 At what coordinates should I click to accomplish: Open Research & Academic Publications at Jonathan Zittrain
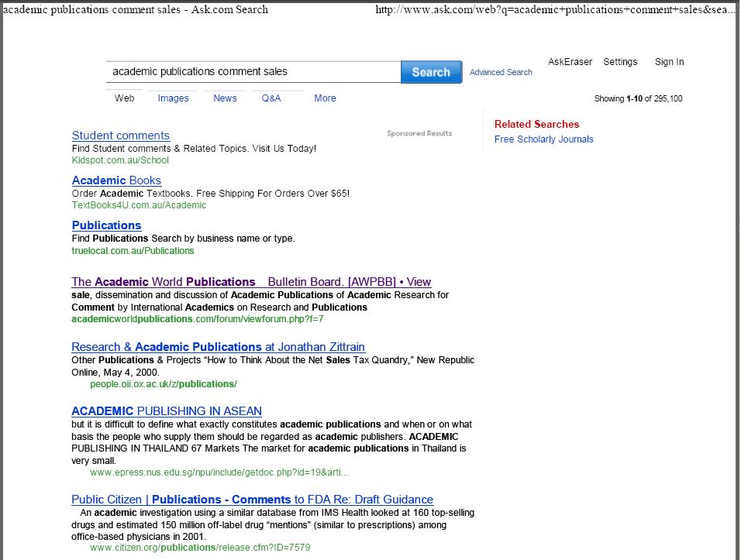click(x=218, y=347)
